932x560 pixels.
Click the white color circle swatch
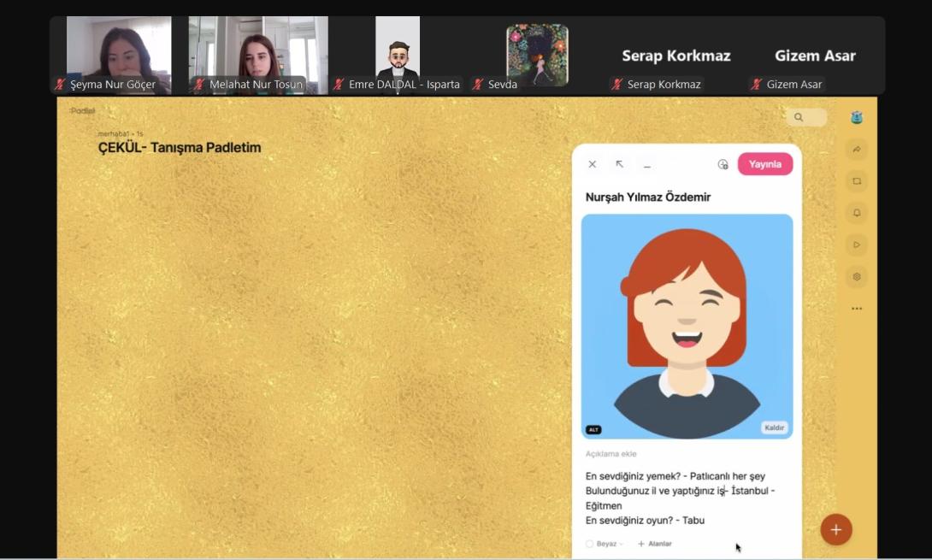tap(589, 544)
